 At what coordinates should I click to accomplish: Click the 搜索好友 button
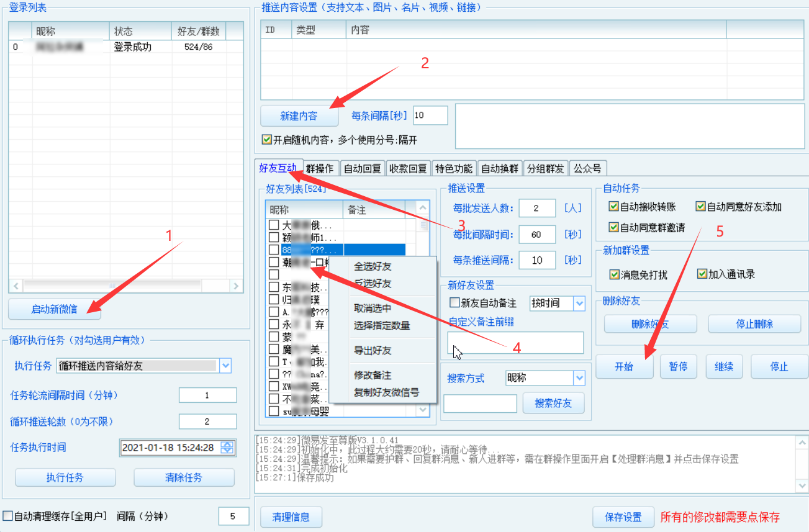(554, 403)
